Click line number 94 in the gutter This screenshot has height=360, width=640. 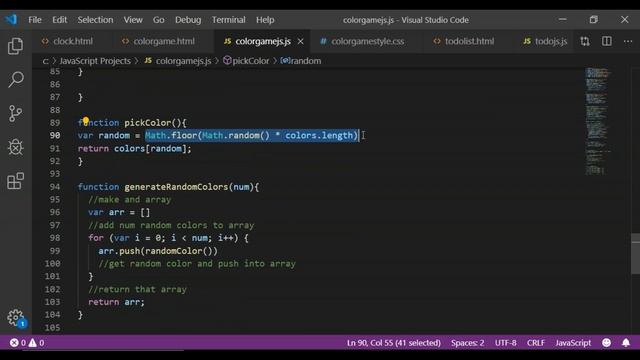point(55,187)
